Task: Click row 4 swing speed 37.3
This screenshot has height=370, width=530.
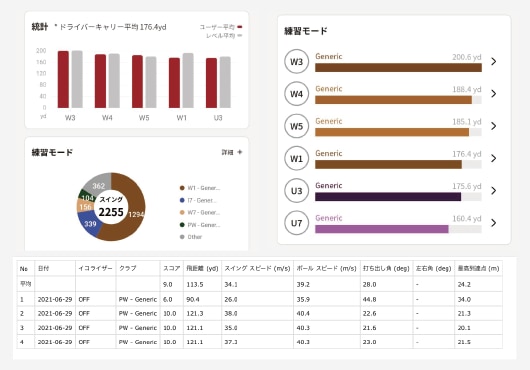Action: [231, 342]
